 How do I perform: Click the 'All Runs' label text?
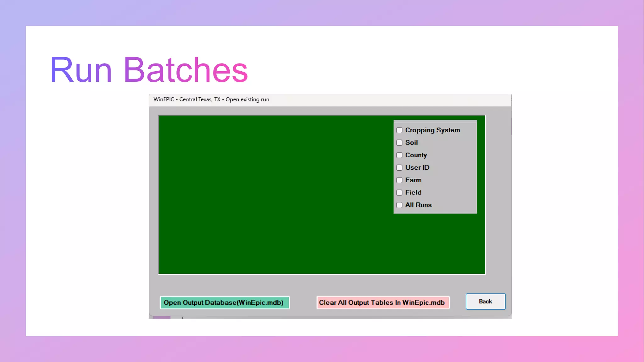coord(418,205)
